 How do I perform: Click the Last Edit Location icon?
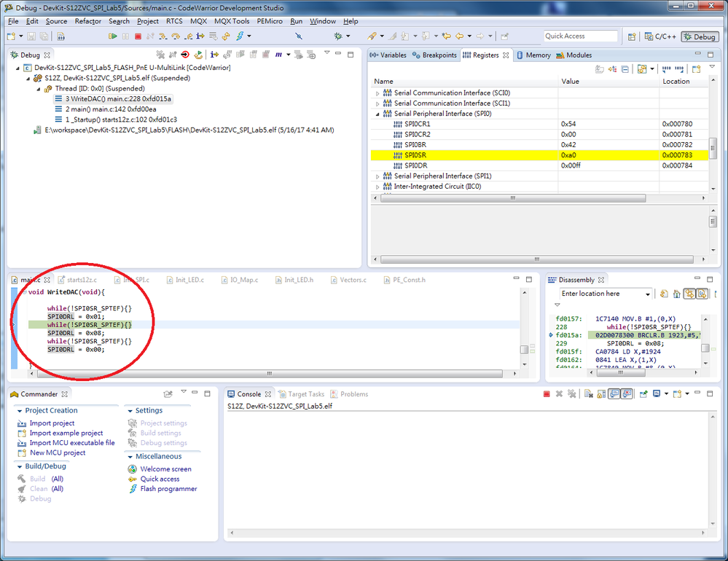click(x=447, y=36)
